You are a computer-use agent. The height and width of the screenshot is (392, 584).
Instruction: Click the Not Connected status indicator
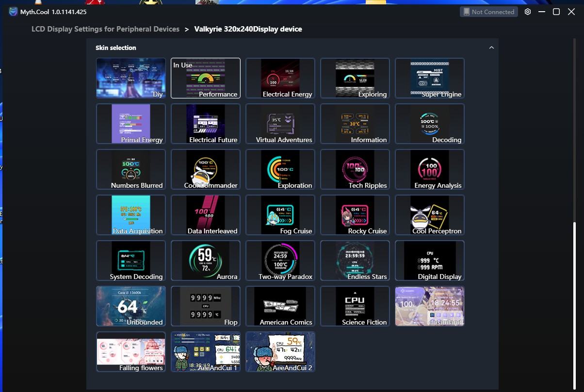coord(489,12)
